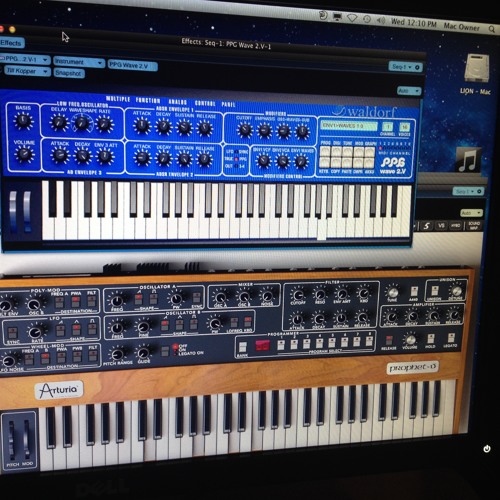Click the ENV1 WAVES modifier control knob
Screen dimensions: 500x500
pyautogui.click(x=301, y=162)
